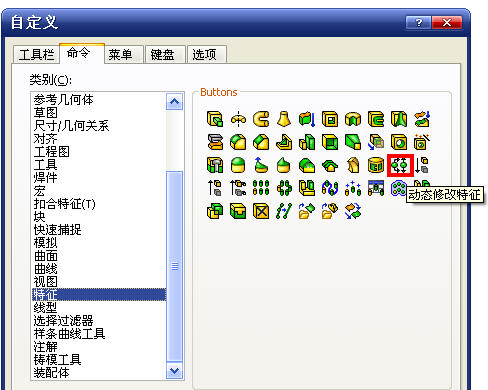Select the Shell feature icon
Image resolution: width=488 pixels, height=390 pixels.
pos(330,142)
